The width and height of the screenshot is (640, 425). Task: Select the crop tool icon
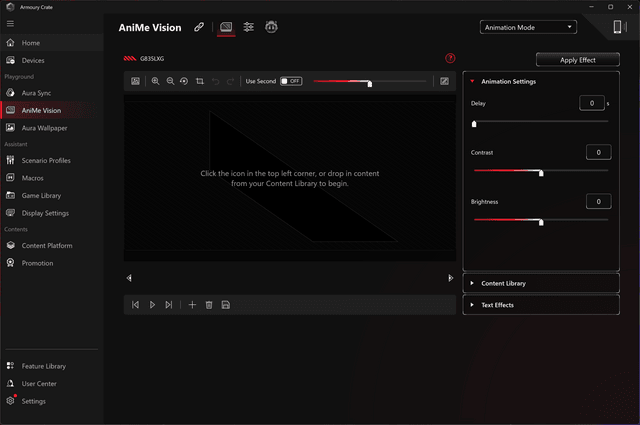(x=200, y=81)
